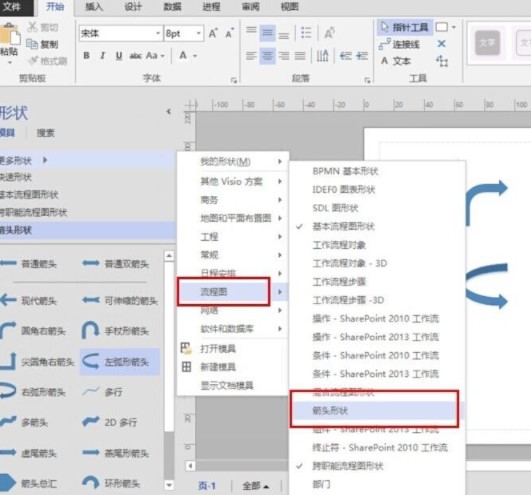Click the shapes list scroll down arrow

[169, 486]
